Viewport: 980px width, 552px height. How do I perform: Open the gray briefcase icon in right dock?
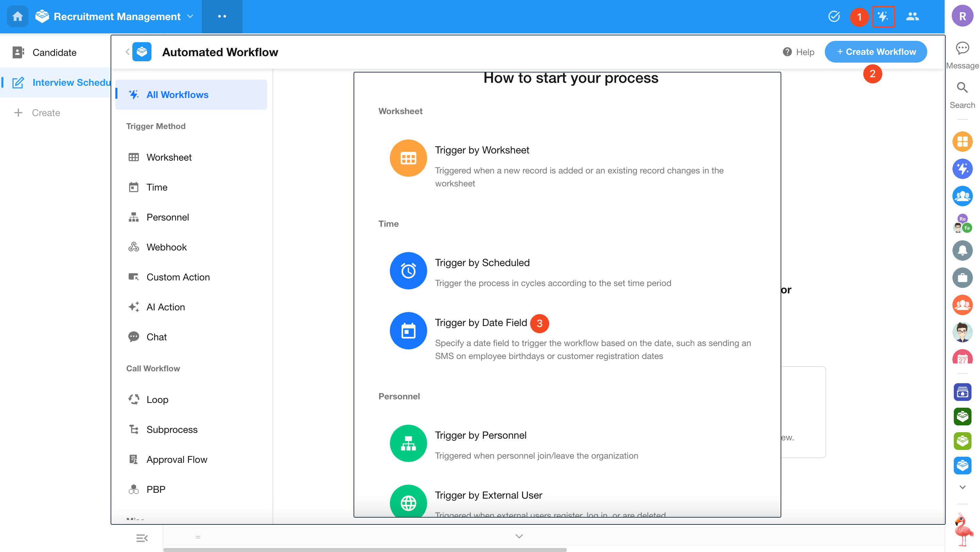[962, 278]
